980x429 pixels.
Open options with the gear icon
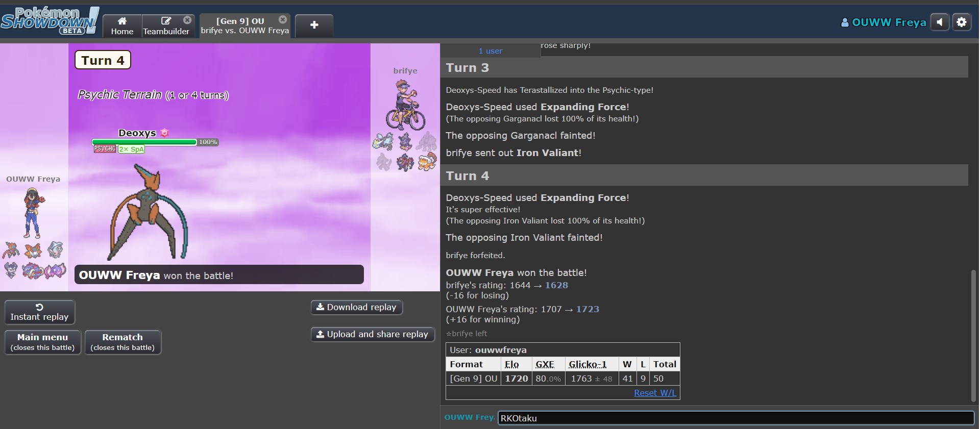click(x=962, y=22)
